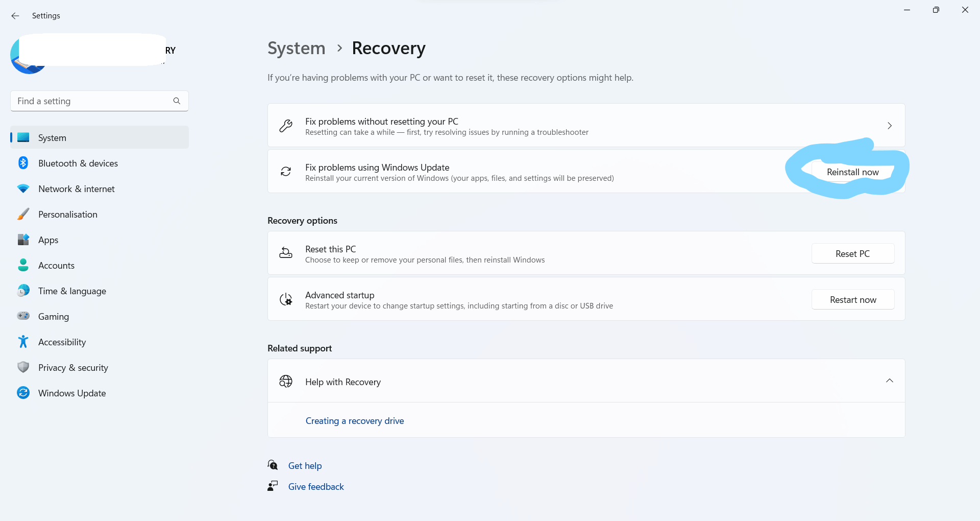980x521 pixels.
Task: Click the wrench troubleshoot icon
Action: [x=286, y=126]
